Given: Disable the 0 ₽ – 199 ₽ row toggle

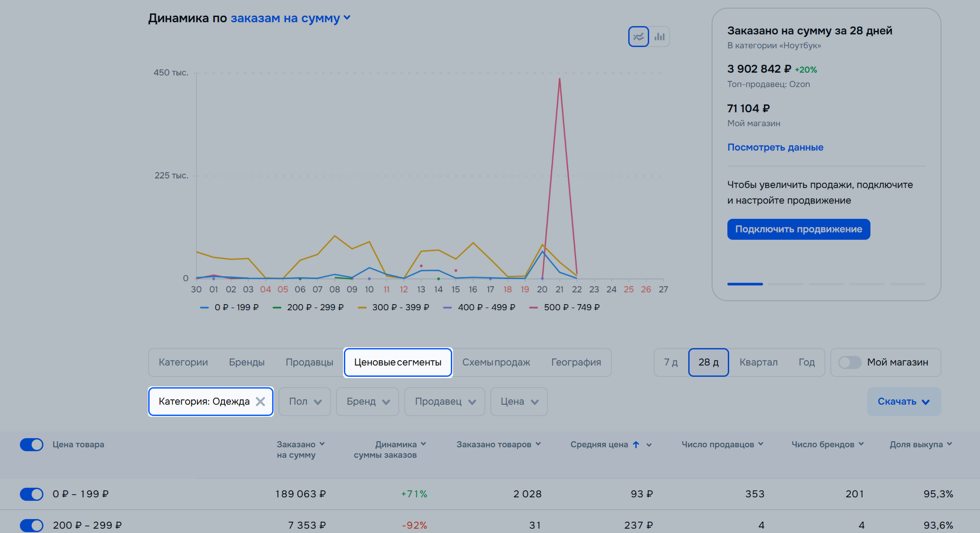Looking at the screenshot, I should click(x=32, y=494).
